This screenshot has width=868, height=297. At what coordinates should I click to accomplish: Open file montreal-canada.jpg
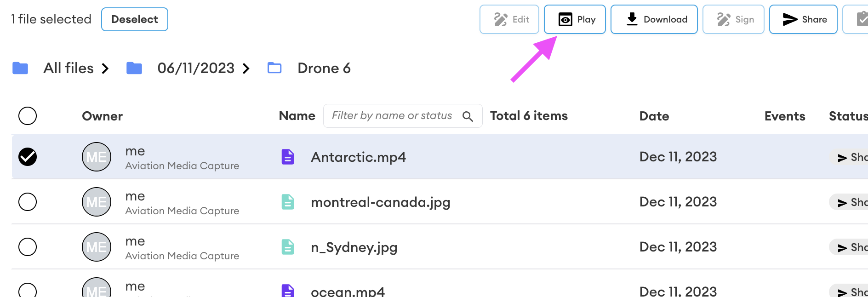pos(381,202)
